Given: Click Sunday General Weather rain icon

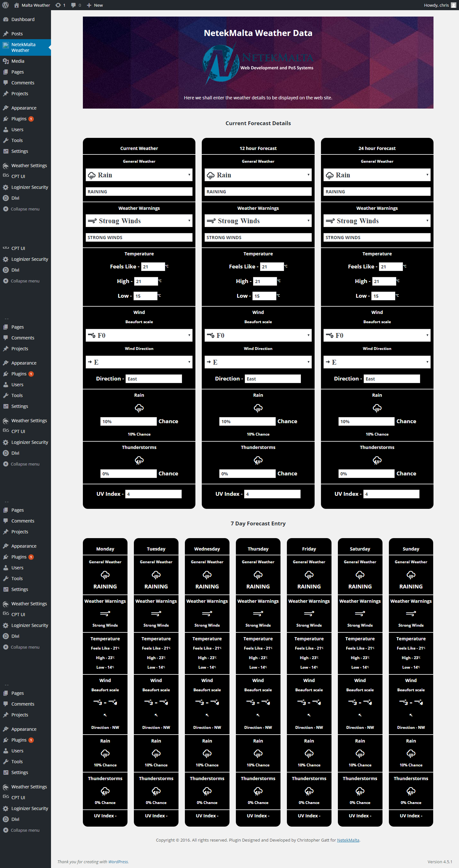Looking at the screenshot, I should (x=411, y=575).
